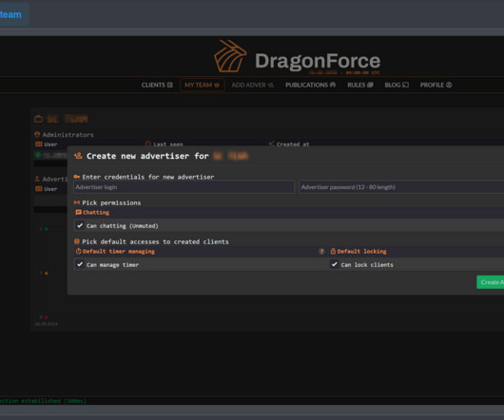
Task: Click the team briefcase icon
Action: 38,119
